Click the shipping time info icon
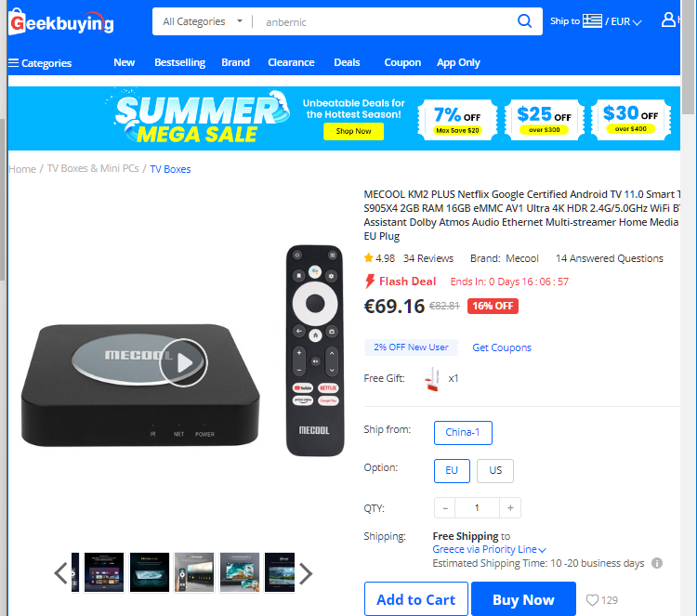The image size is (697, 616). pyautogui.click(x=656, y=563)
